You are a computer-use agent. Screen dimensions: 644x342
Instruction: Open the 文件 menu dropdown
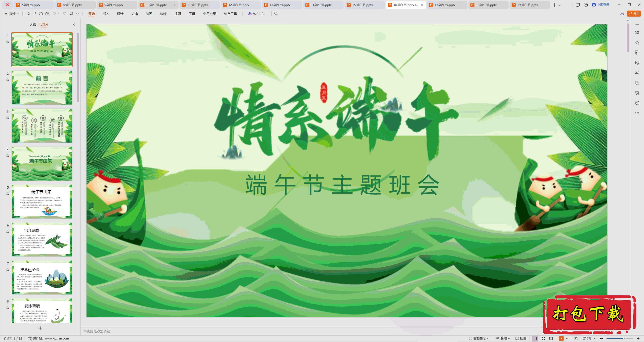tap(12, 14)
